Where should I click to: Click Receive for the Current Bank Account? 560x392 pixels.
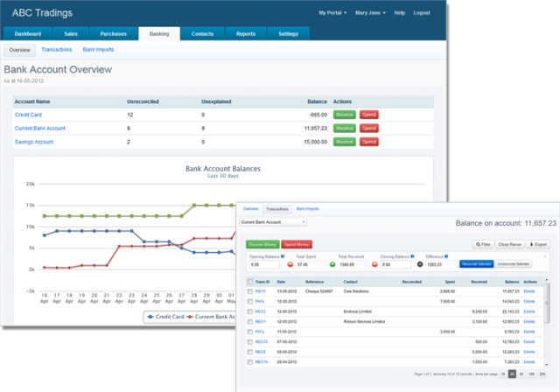(344, 128)
